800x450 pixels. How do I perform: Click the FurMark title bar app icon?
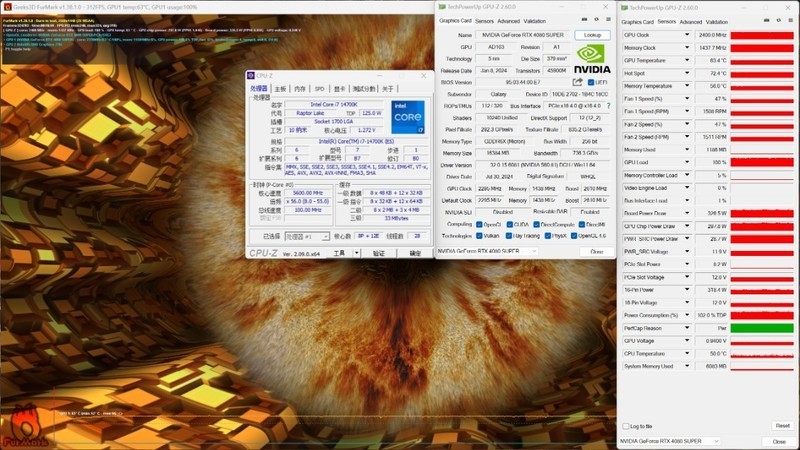click(7, 7)
